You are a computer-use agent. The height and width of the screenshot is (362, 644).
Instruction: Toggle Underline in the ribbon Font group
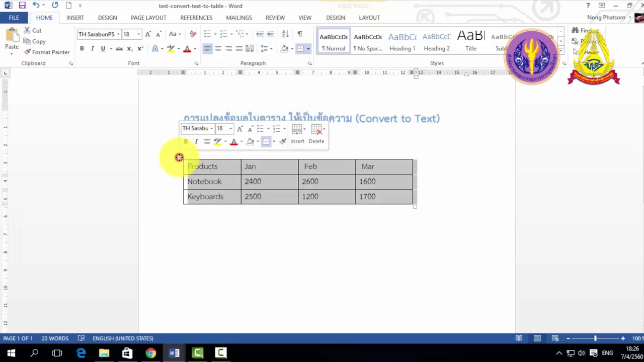tap(103, 49)
